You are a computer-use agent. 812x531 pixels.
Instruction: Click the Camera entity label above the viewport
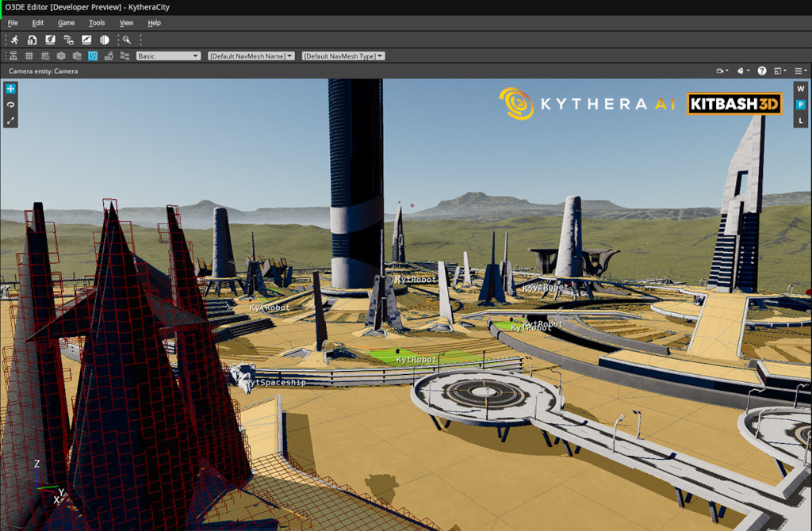(41, 71)
